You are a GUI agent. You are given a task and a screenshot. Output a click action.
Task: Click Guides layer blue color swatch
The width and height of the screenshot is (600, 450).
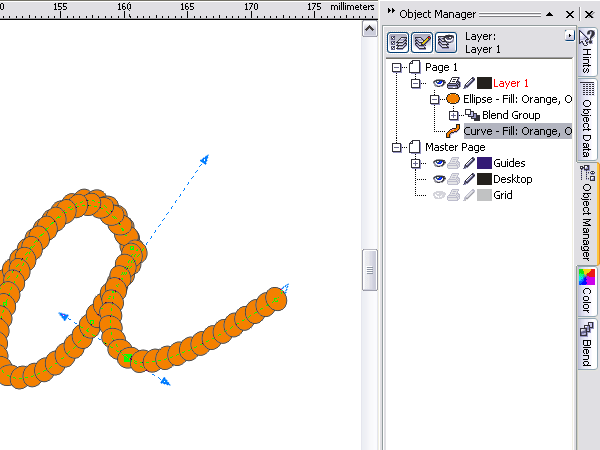(484, 163)
